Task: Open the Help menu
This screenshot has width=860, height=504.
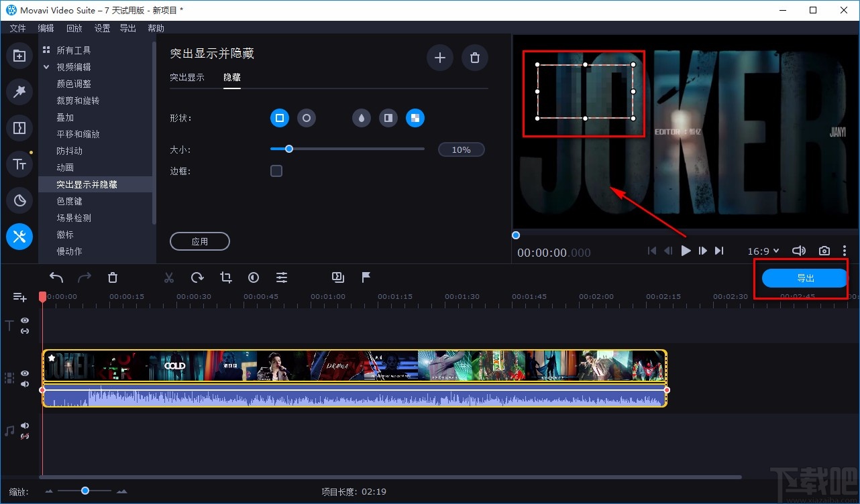Action: pos(156,28)
